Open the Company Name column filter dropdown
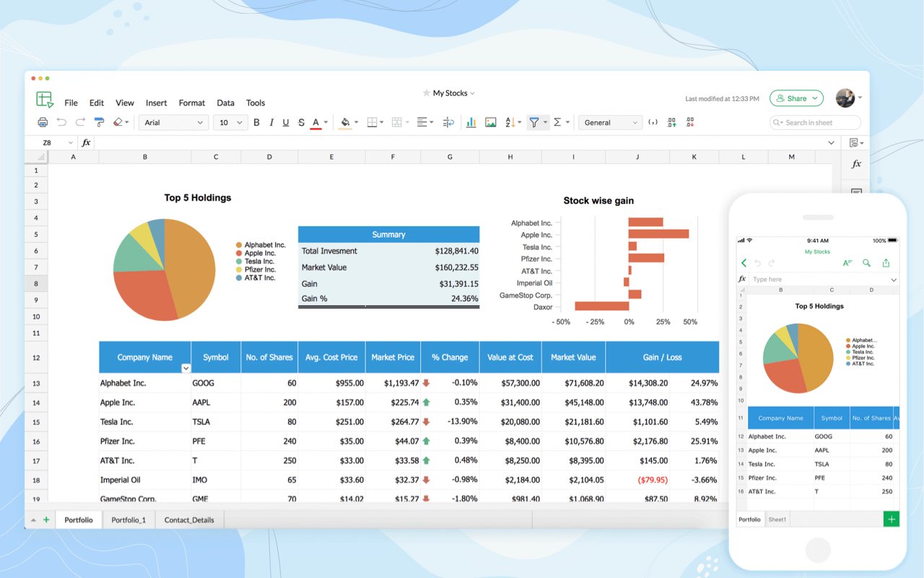This screenshot has width=924, height=578. (x=186, y=368)
